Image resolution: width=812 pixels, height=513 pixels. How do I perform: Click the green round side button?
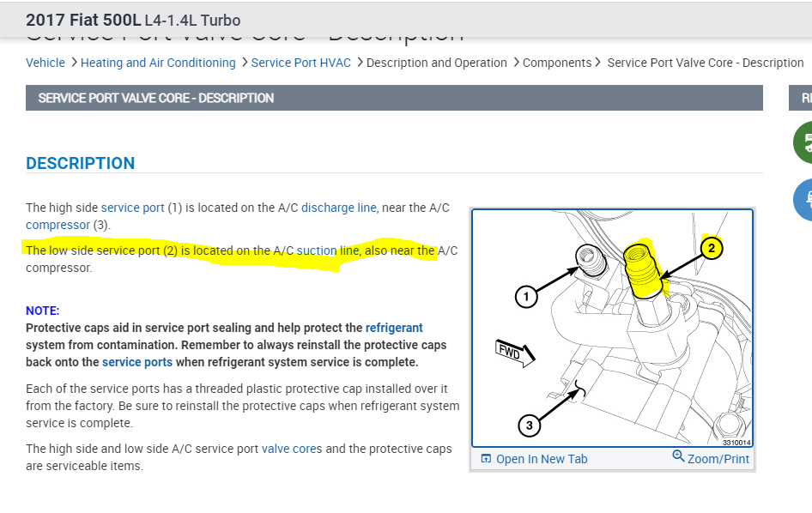point(803,142)
